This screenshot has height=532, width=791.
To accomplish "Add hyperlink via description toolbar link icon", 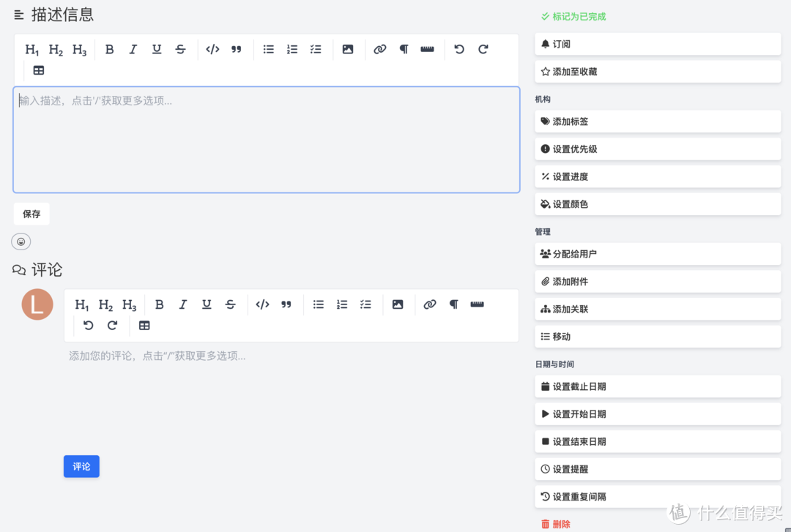I will 379,50.
